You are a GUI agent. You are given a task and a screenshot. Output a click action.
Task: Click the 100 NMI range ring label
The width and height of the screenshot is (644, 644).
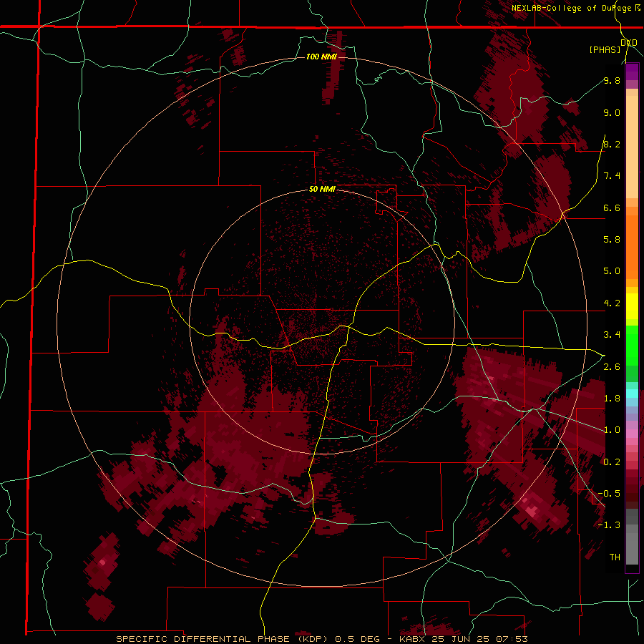(321, 57)
